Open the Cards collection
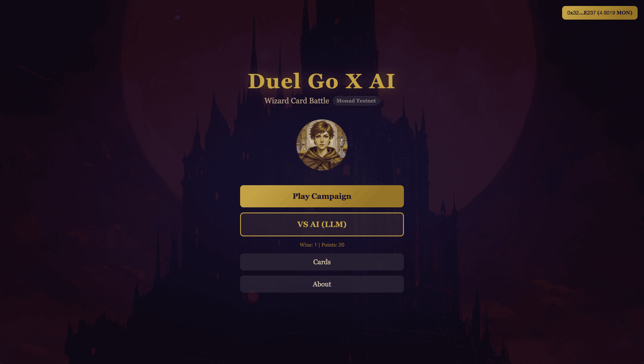Viewport: 644px width, 364px height. pos(322,262)
